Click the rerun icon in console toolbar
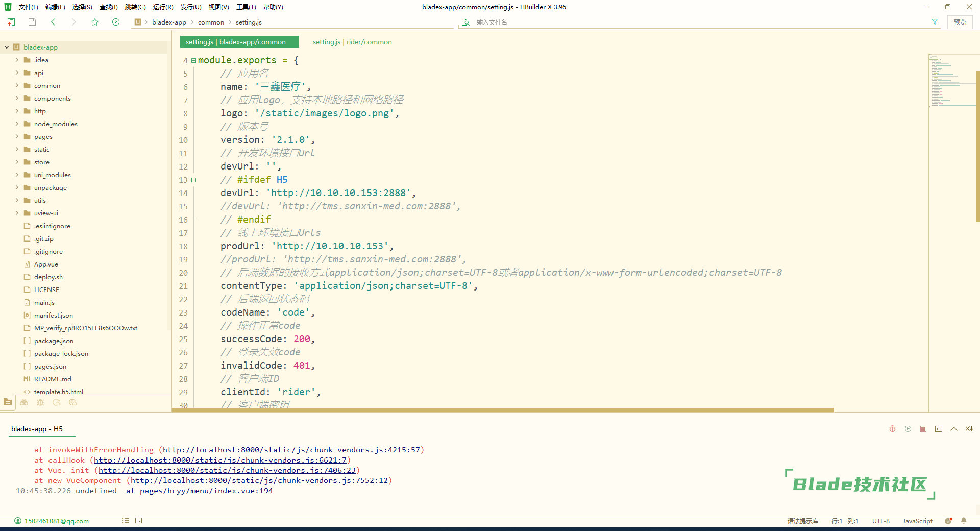This screenshot has height=531, width=980. (x=908, y=429)
